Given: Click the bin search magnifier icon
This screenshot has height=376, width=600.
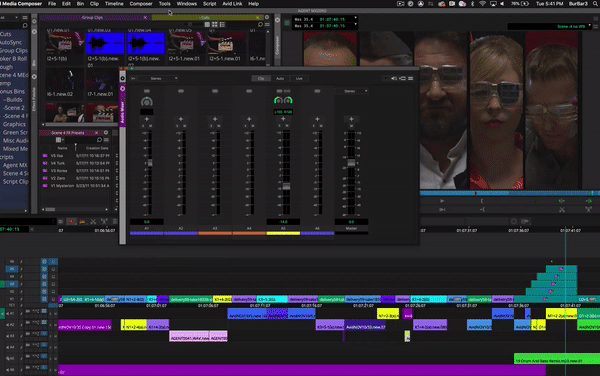Looking at the screenshot, I should 260,24.
